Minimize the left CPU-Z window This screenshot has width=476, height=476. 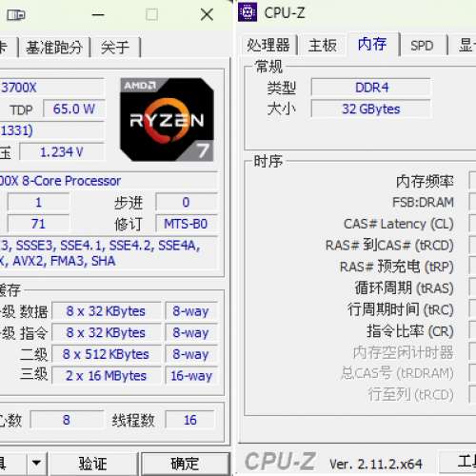98,14
